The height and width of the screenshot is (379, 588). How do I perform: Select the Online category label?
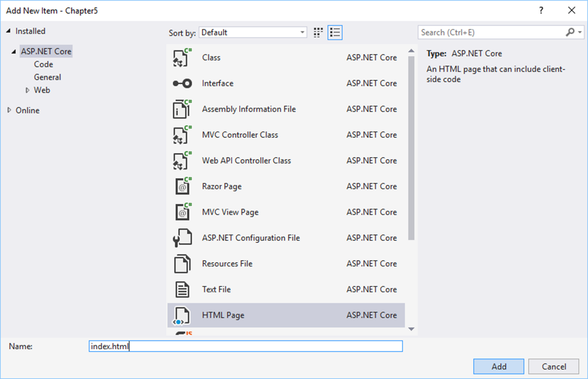click(x=27, y=110)
